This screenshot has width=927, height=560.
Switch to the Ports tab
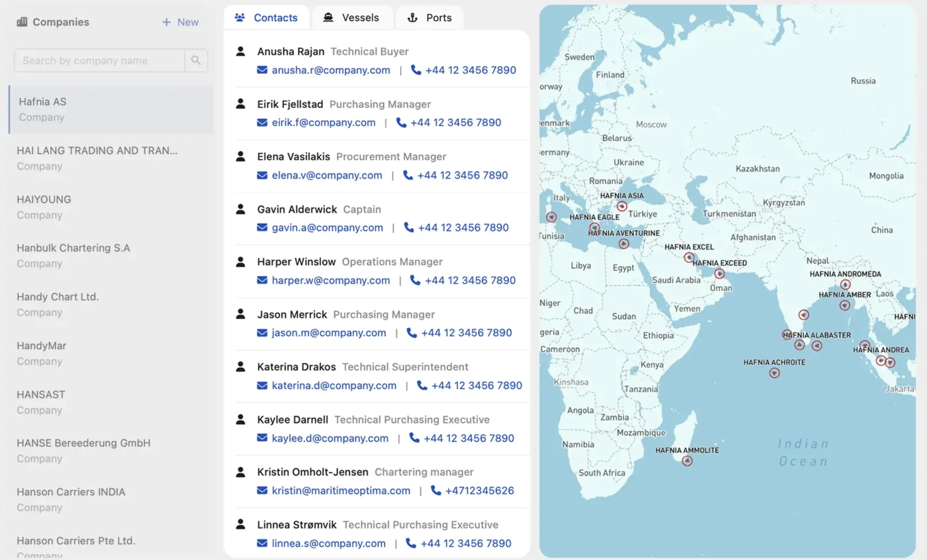tap(429, 18)
